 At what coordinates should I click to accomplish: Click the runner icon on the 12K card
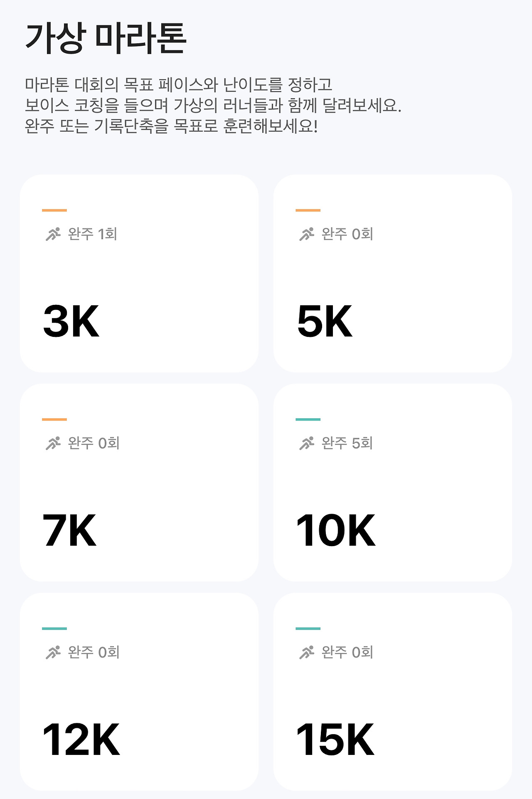53,653
